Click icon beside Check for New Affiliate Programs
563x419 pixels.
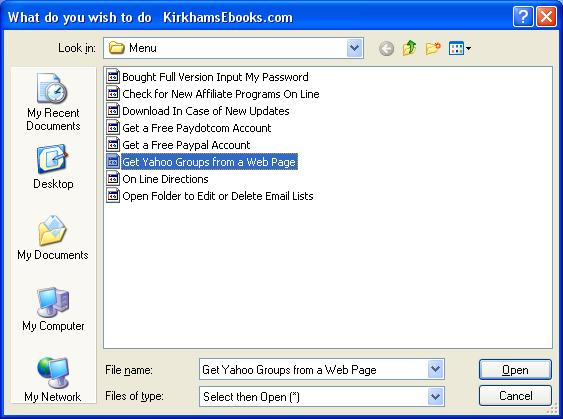point(113,94)
